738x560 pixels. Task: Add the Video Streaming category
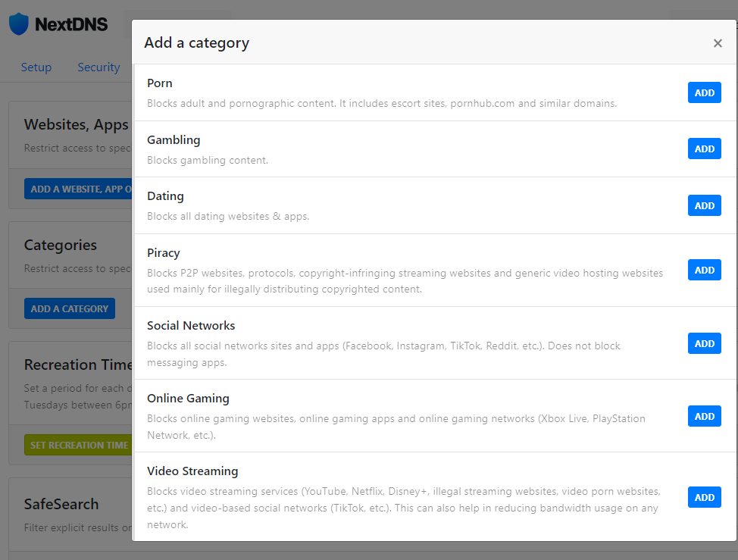704,497
